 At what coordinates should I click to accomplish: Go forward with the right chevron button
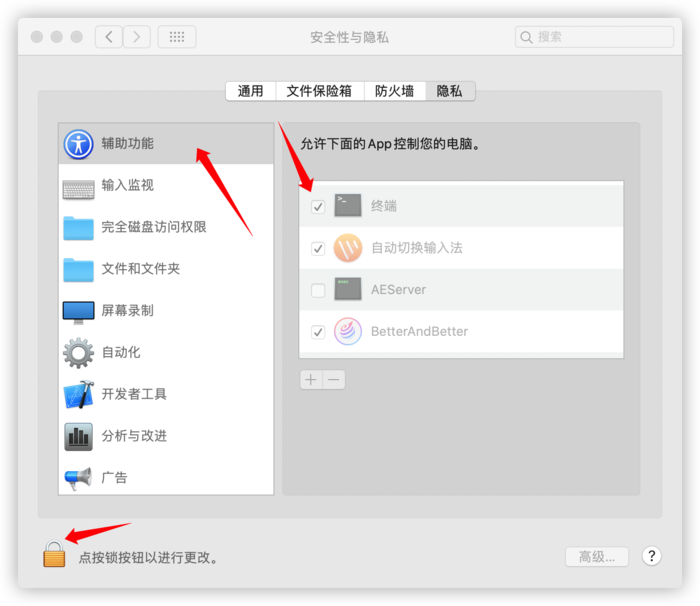[x=137, y=37]
